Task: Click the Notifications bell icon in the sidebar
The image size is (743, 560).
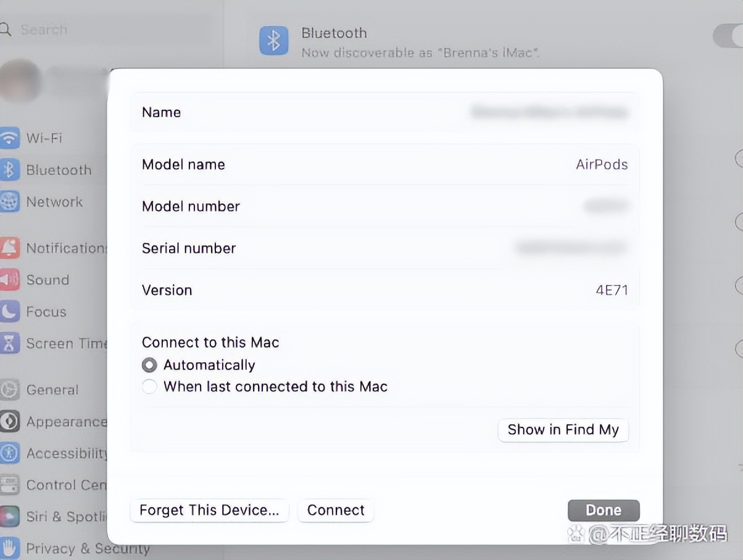Action: (9, 248)
